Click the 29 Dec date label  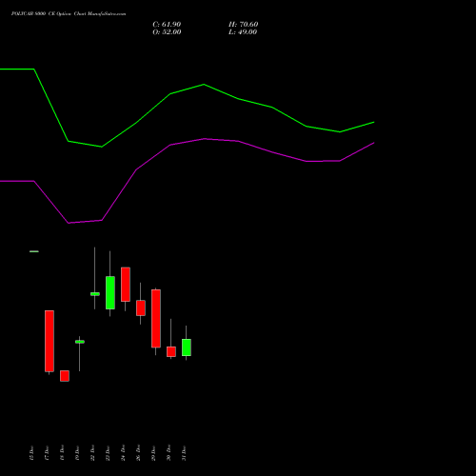pyautogui.click(x=153, y=453)
